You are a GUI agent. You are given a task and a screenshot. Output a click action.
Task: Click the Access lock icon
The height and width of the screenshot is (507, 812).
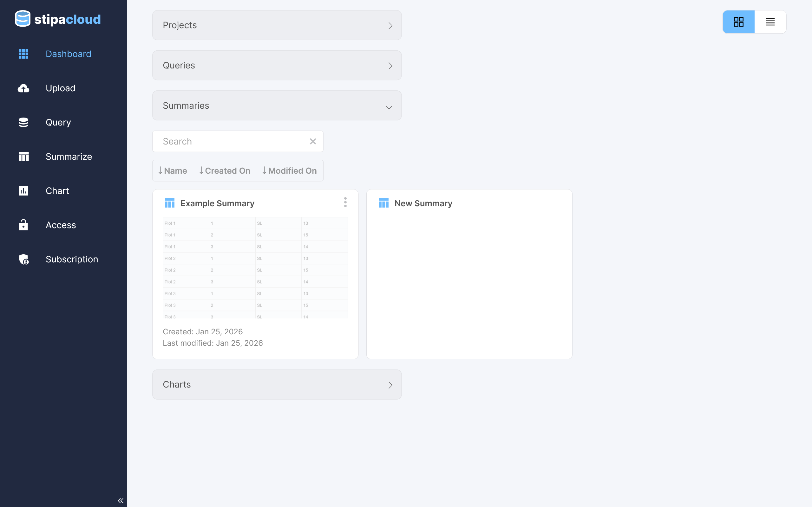[23, 225]
